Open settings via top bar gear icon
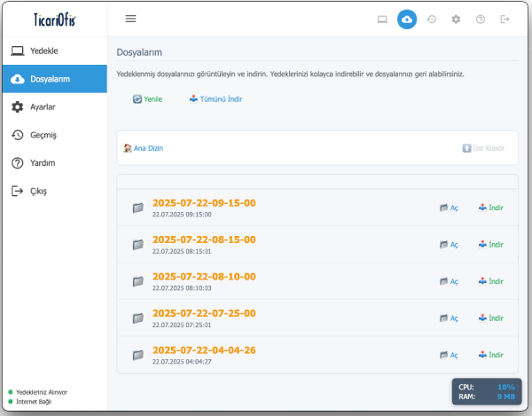532x416 pixels. (x=456, y=19)
